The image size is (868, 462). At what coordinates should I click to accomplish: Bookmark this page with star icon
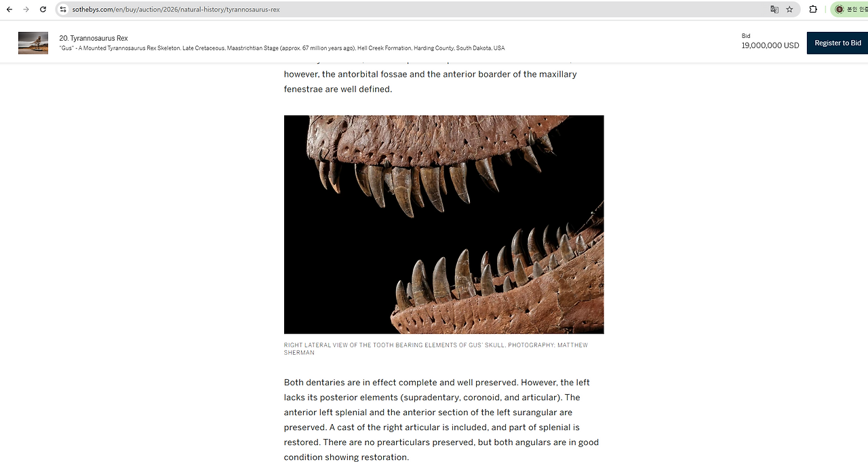tap(789, 9)
